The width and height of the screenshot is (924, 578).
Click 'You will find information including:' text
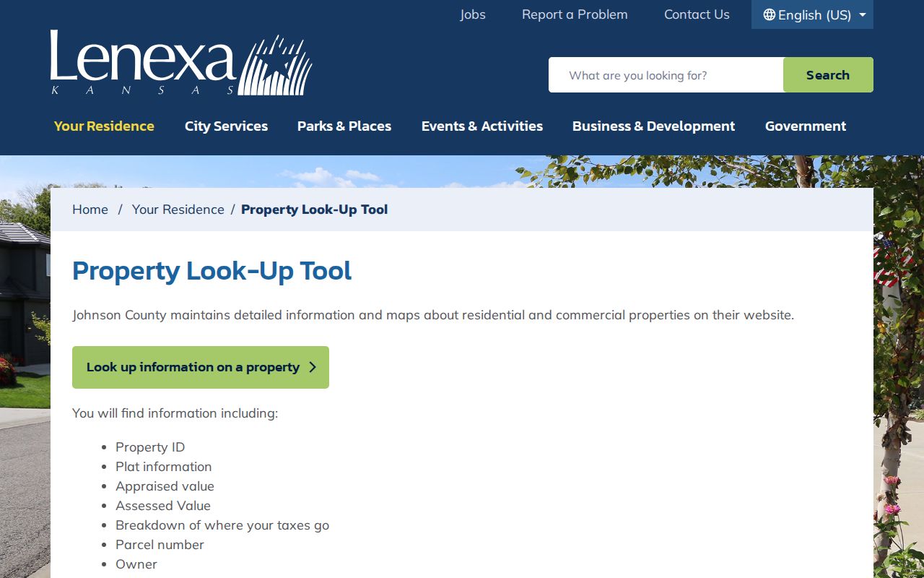coord(175,413)
